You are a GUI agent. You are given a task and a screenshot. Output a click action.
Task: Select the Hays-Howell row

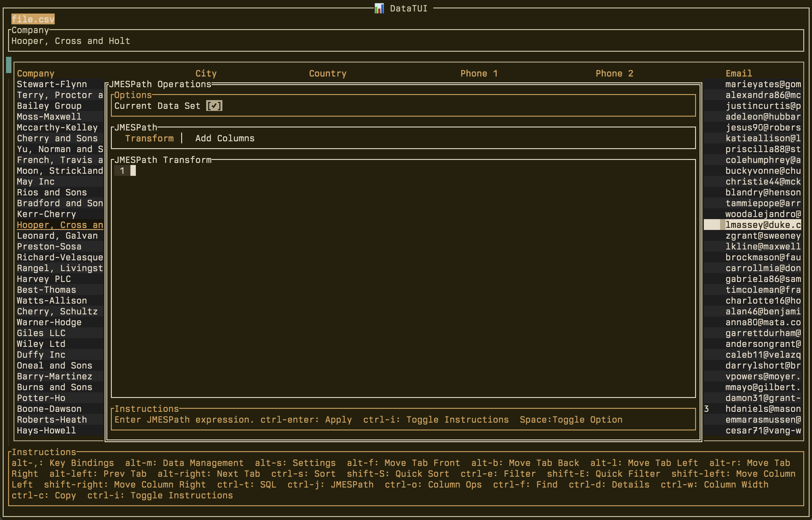tap(47, 430)
